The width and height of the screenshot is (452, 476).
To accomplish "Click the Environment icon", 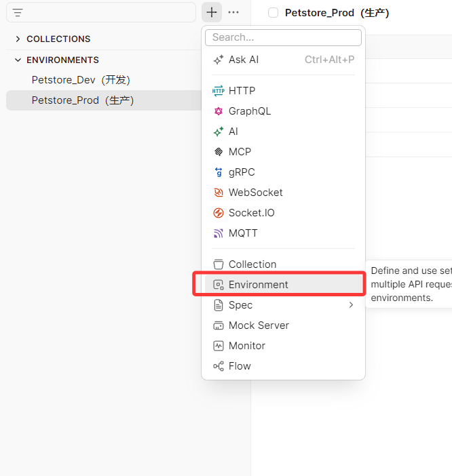I will pyautogui.click(x=219, y=284).
